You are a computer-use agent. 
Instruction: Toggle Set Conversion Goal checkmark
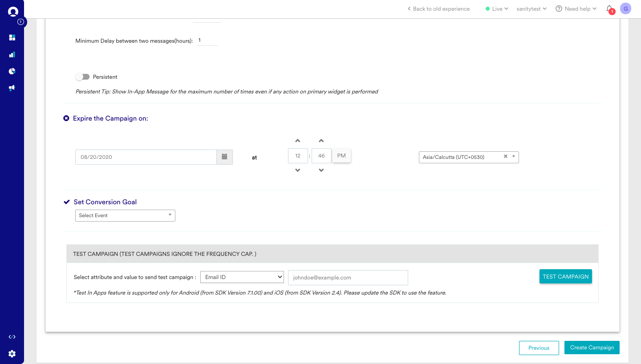pyautogui.click(x=67, y=202)
